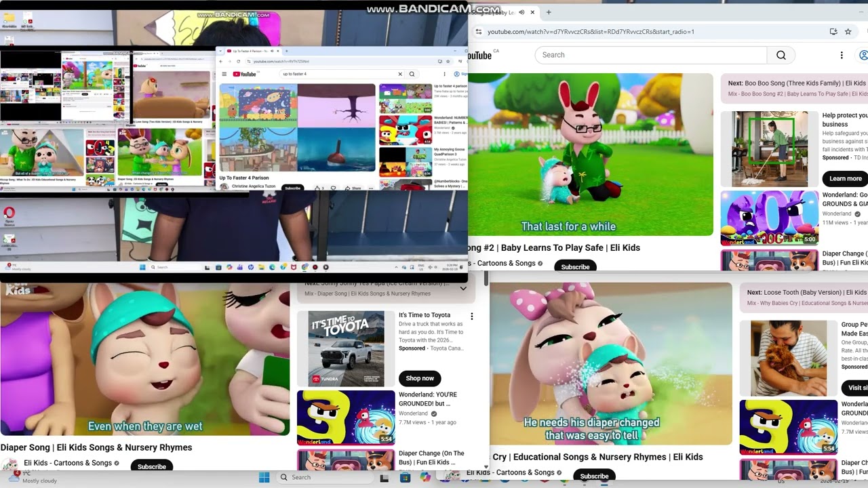Open My Annoying Goose QuadParison 3 thumbnail
This screenshot has height=488, width=868.
point(405,162)
